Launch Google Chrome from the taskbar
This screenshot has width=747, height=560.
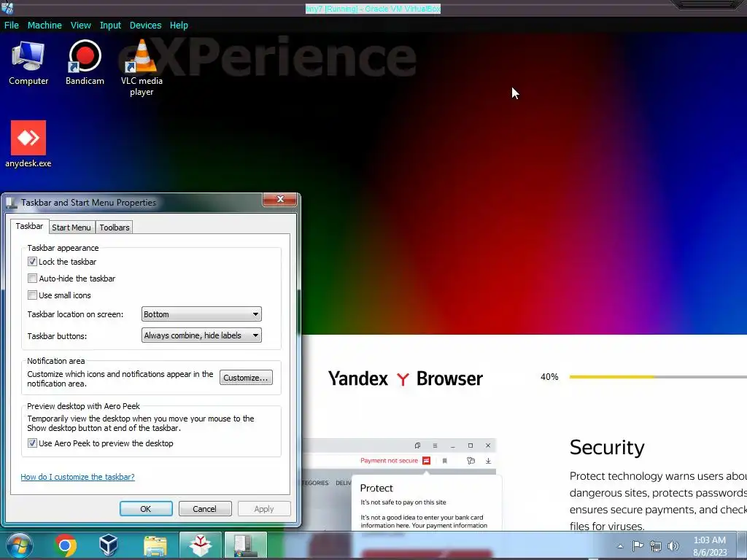65,545
